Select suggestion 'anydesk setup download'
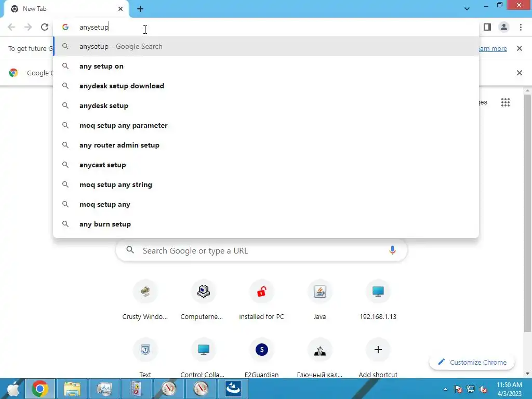 pos(266,86)
